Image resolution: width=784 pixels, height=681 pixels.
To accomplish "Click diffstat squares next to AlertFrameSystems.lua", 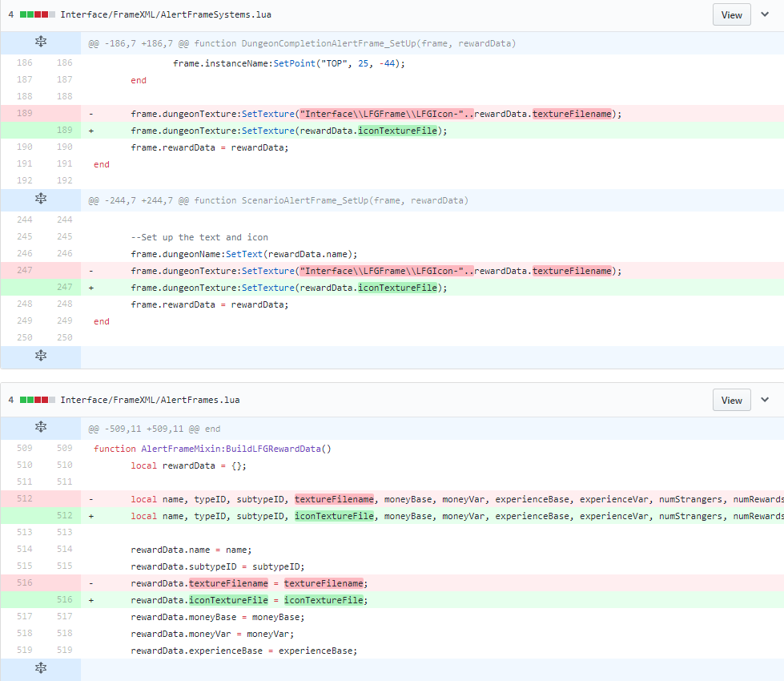I will (x=38, y=14).
